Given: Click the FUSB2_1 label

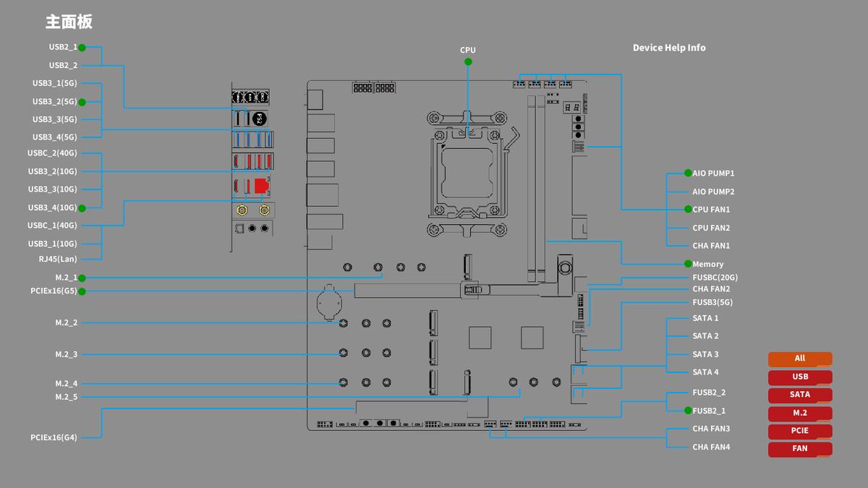Looking at the screenshot, I should click(x=709, y=411).
